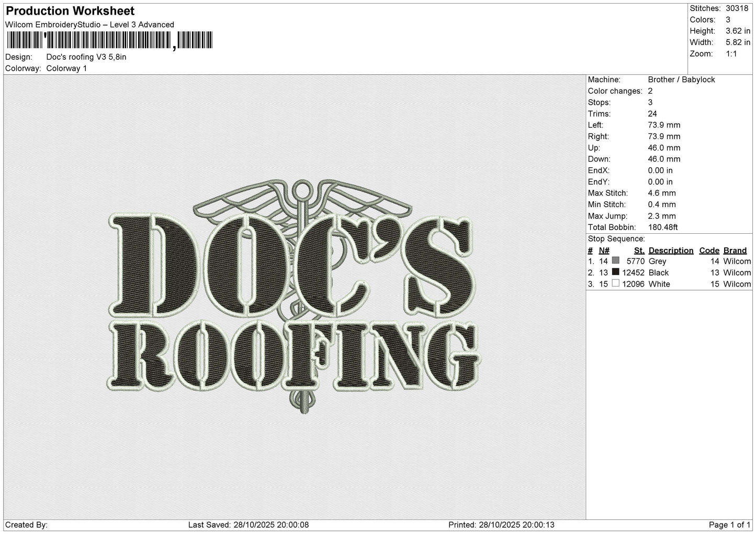The image size is (756, 534).
Task: Click the DOC'S ROOFING embroidery design preview
Action: (x=294, y=298)
